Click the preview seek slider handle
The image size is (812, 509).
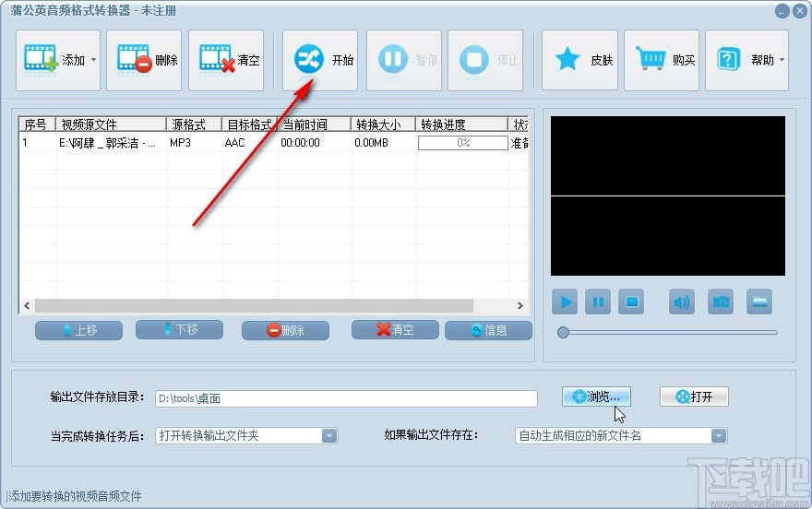tap(563, 333)
